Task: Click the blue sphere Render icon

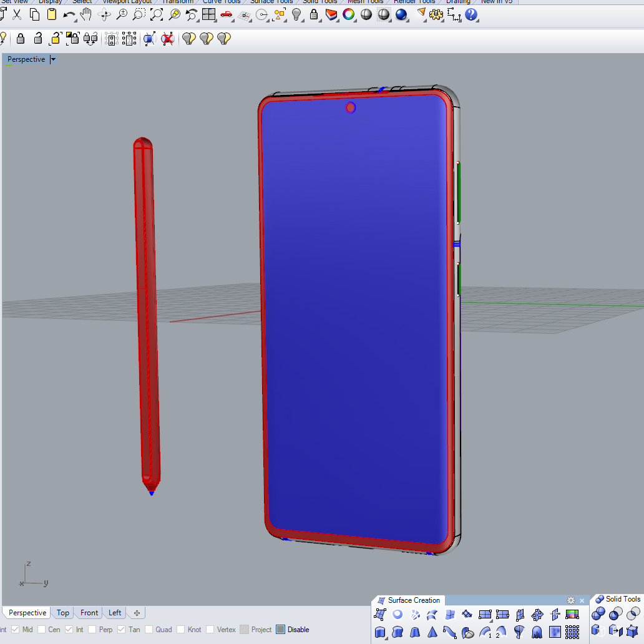Action: pos(401,15)
